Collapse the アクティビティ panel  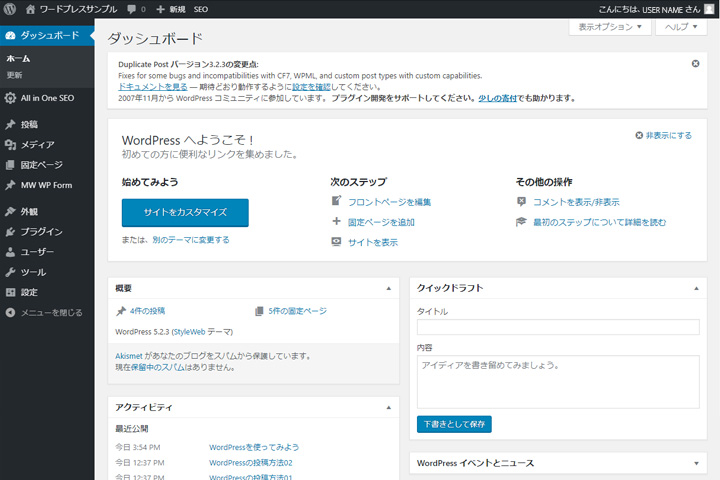click(x=388, y=407)
